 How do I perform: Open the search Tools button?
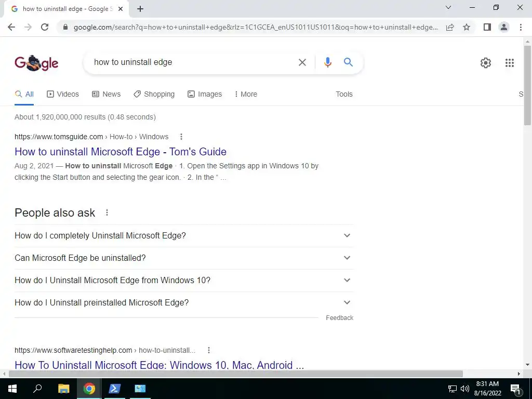(x=344, y=95)
